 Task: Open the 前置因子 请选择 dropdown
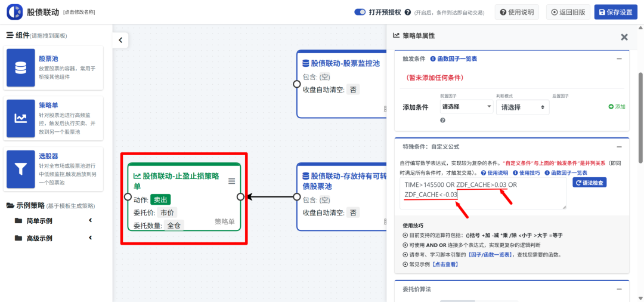[x=466, y=107]
